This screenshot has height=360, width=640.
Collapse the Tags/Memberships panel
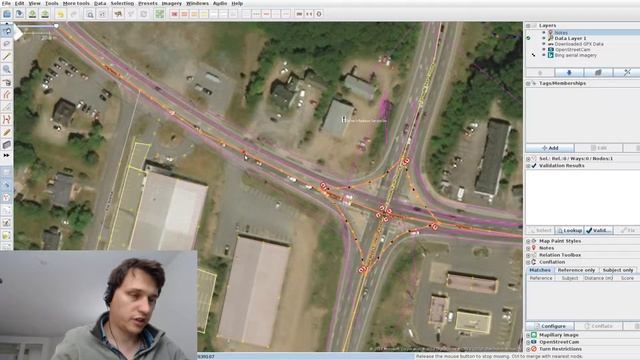click(x=528, y=83)
